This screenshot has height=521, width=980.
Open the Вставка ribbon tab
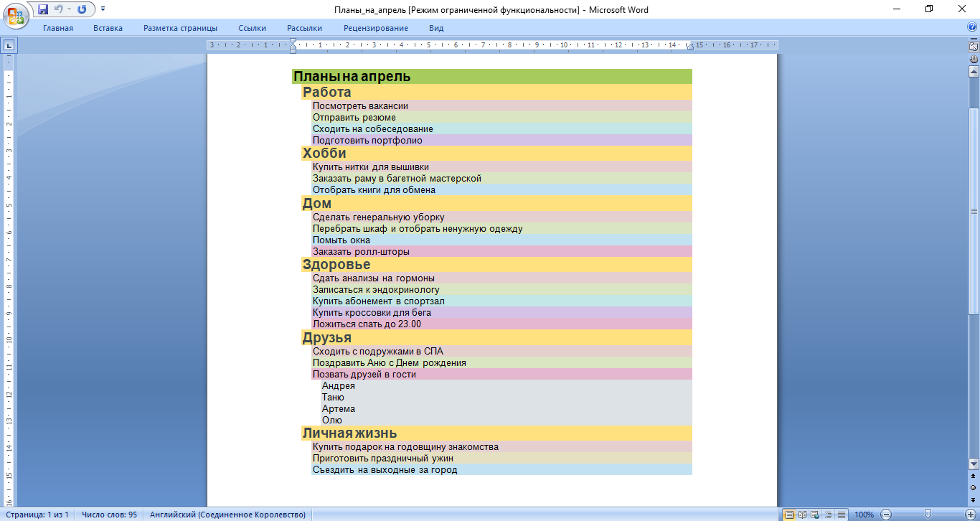108,28
